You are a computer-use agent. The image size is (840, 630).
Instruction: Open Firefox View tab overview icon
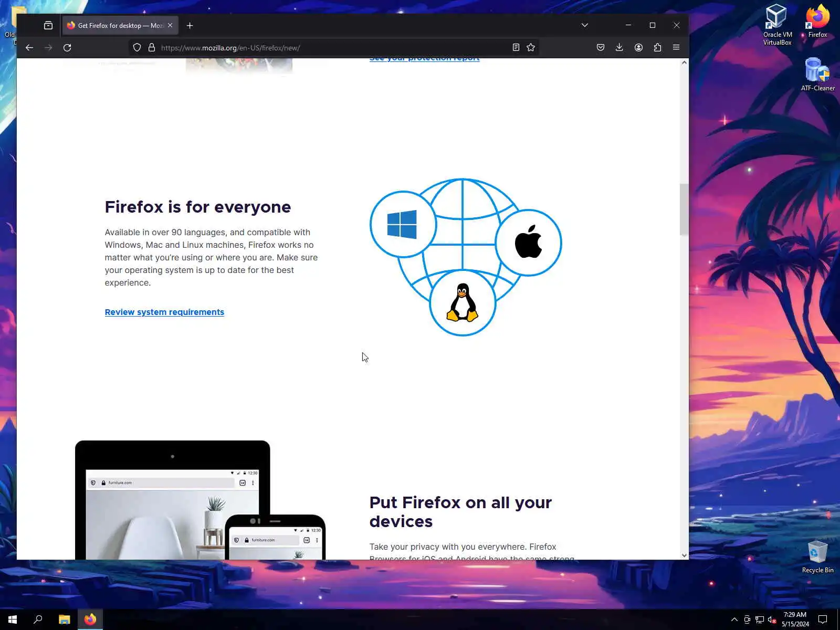pos(48,25)
